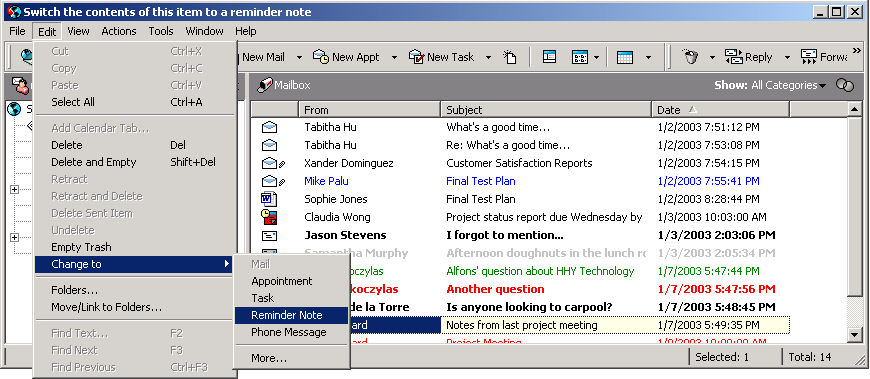
Task: Click the message list scroll down arrow
Action: click(x=854, y=334)
